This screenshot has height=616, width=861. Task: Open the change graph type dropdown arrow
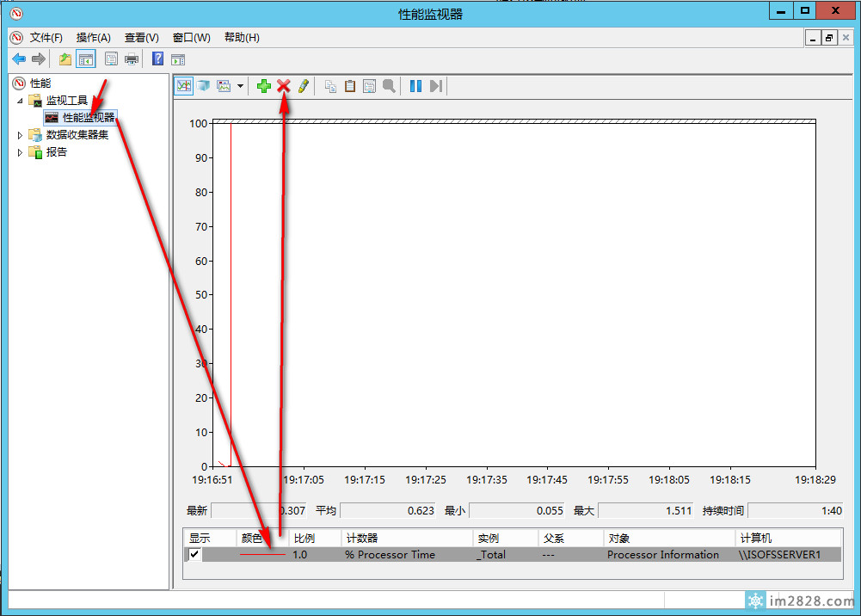pos(240,86)
